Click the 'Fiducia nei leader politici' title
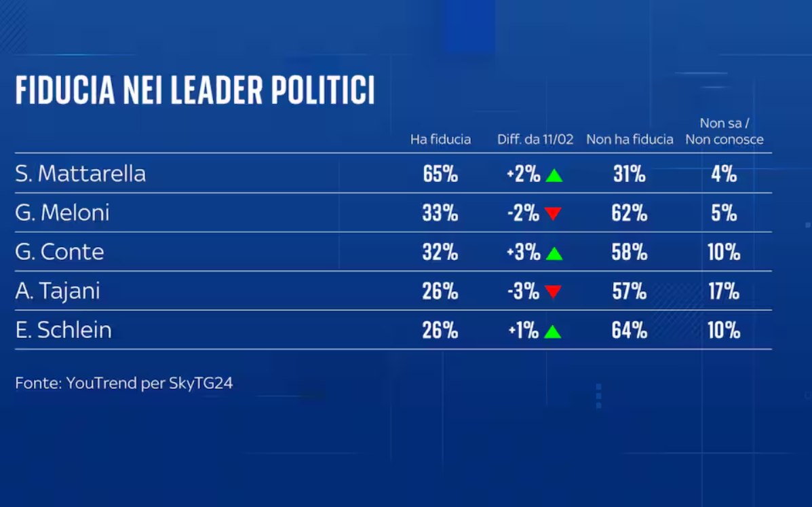This screenshot has height=507, width=812. coord(195,91)
